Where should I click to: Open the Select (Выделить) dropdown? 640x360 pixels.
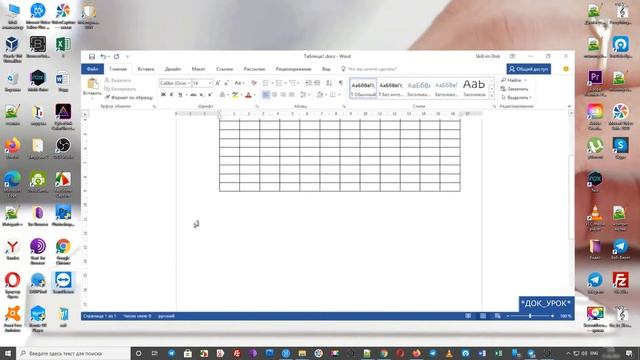click(516, 98)
